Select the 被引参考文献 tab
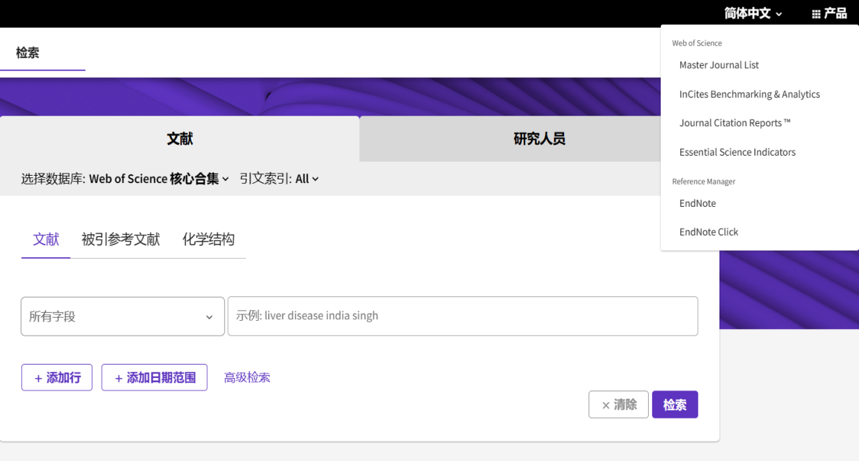Image resolution: width=859 pixels, height=461 pixels. pyautogui.click(x=121, y=240)
